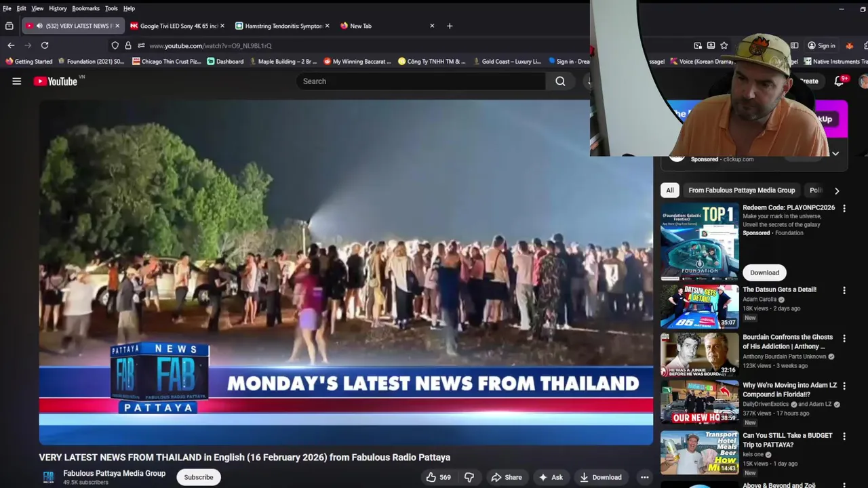
Task: Open the Bookmarks menu
Action: pyautogui.click(x=86, y=8)
